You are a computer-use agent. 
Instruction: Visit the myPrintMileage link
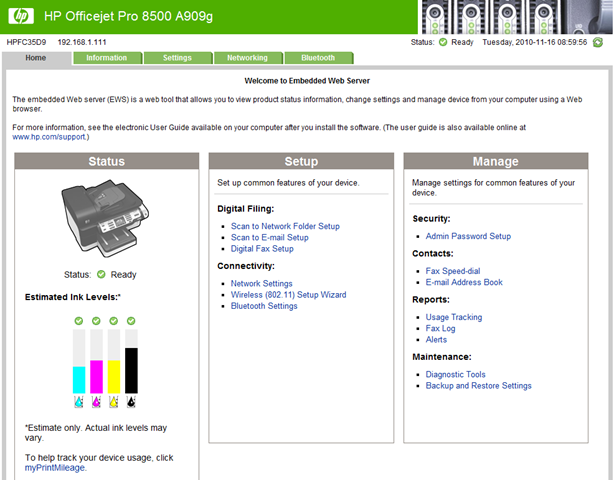click(55, 468)
